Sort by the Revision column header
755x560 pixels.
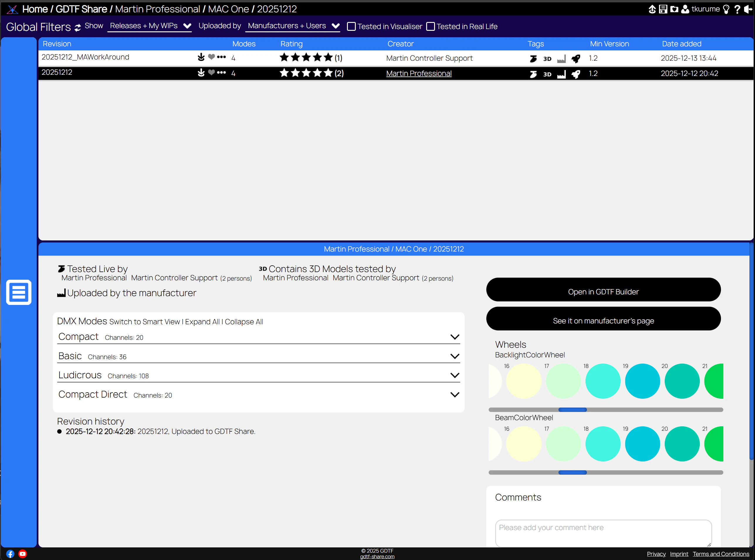pos(57,44)
